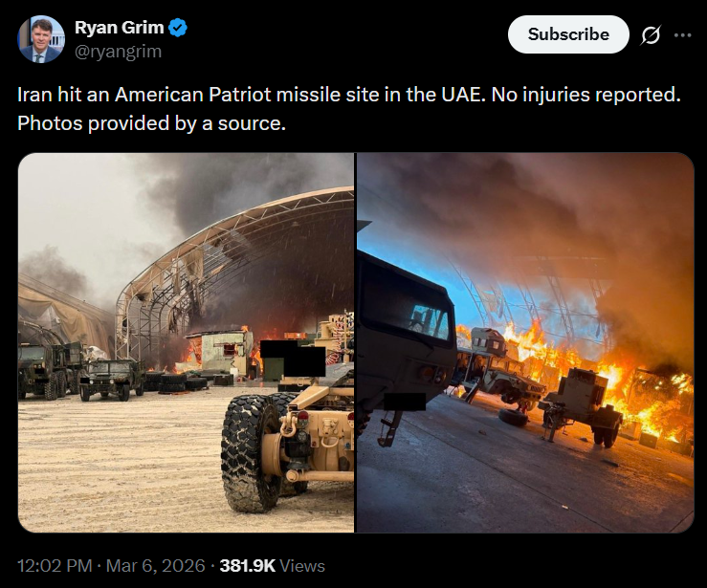
Task: Click the tweet's first line about the Patriot site
Action: point(349,95)
